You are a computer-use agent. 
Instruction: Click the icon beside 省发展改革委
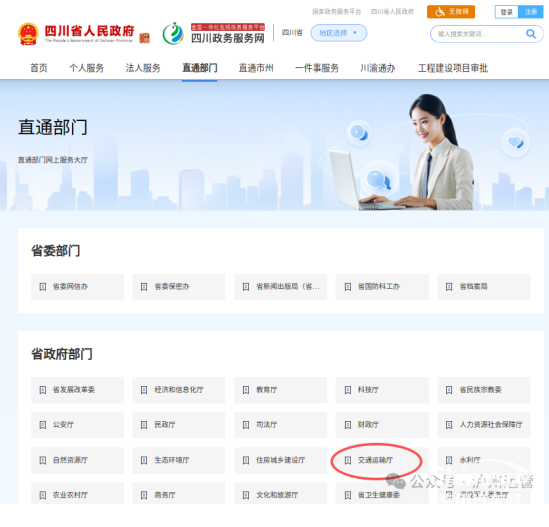pyautogui.click(x=43, y=390)
